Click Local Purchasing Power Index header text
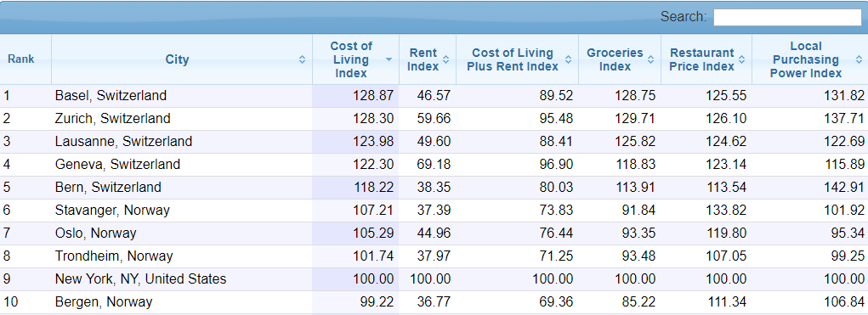The height and width of the screenshot is (315, 868). (x=806, y=59)
